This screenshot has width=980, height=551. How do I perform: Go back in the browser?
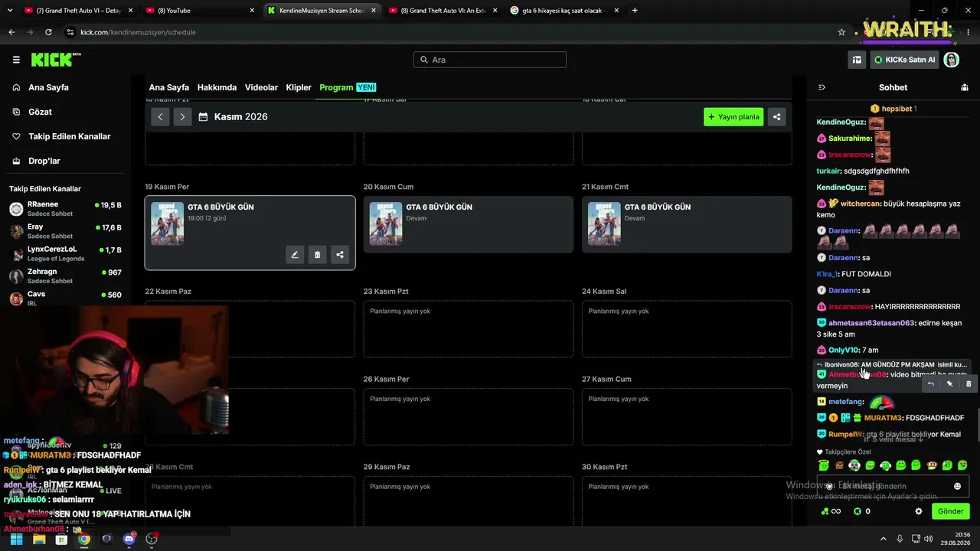click(11, 32)
